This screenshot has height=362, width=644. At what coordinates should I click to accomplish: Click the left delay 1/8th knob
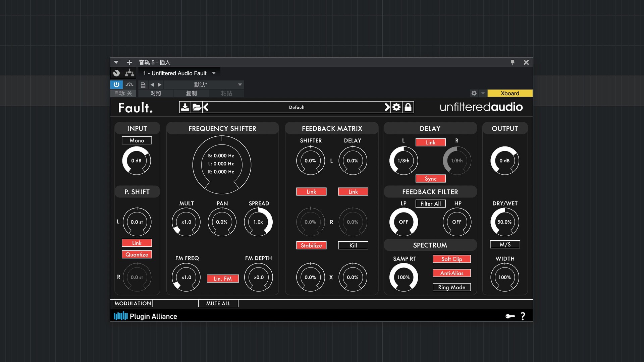tap(404, 161)
